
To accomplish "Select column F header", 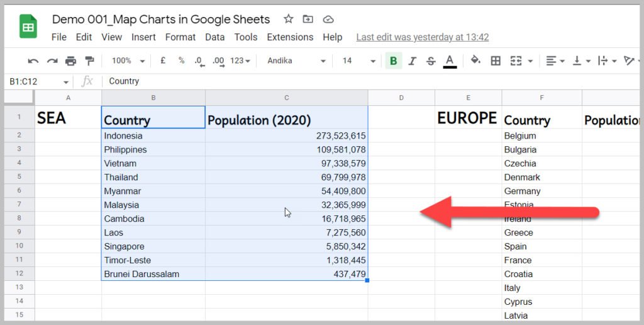I will (541, 98).
